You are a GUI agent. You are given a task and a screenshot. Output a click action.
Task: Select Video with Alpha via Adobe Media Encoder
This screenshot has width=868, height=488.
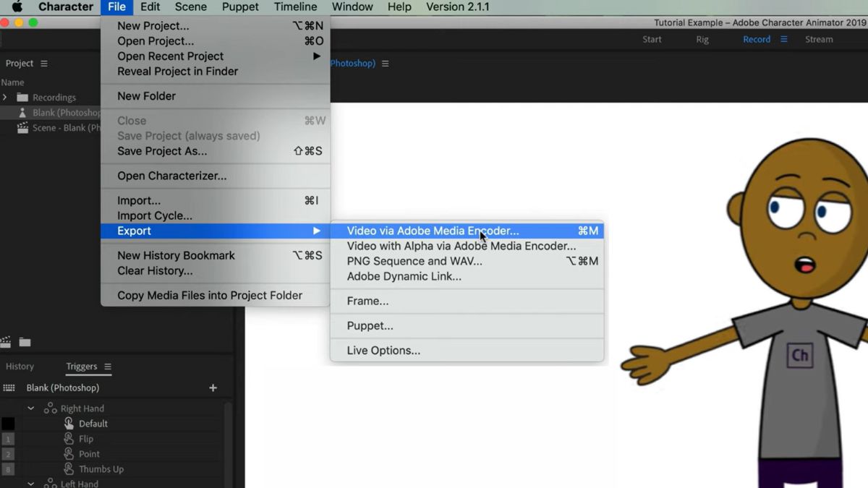tap(467, 247)
